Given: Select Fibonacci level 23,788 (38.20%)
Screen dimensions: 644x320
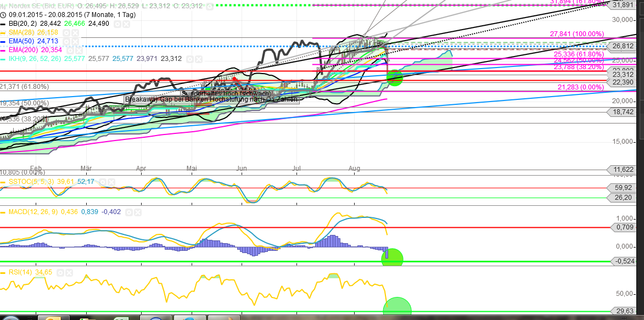Looking at the screenshot, I should (x=579, y=67).
